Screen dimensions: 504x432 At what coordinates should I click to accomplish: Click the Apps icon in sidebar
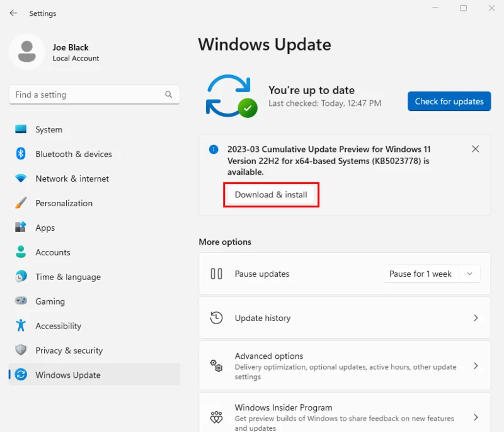click(x=21, y=227)
